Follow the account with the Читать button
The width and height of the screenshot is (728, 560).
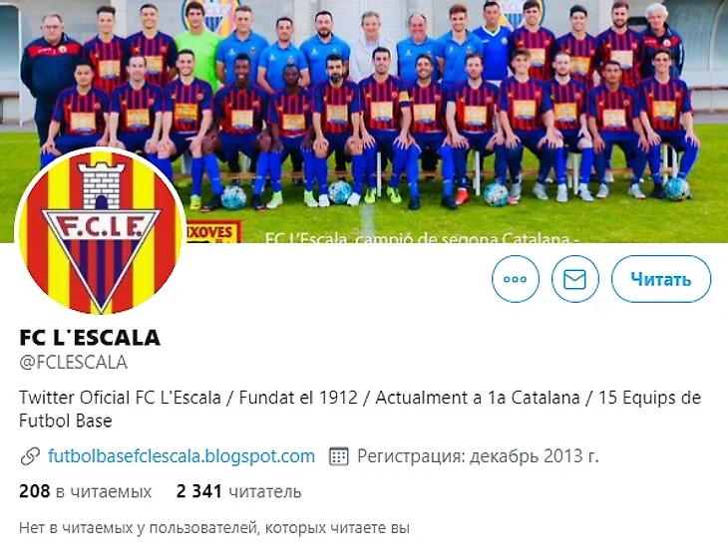[660, 279]
